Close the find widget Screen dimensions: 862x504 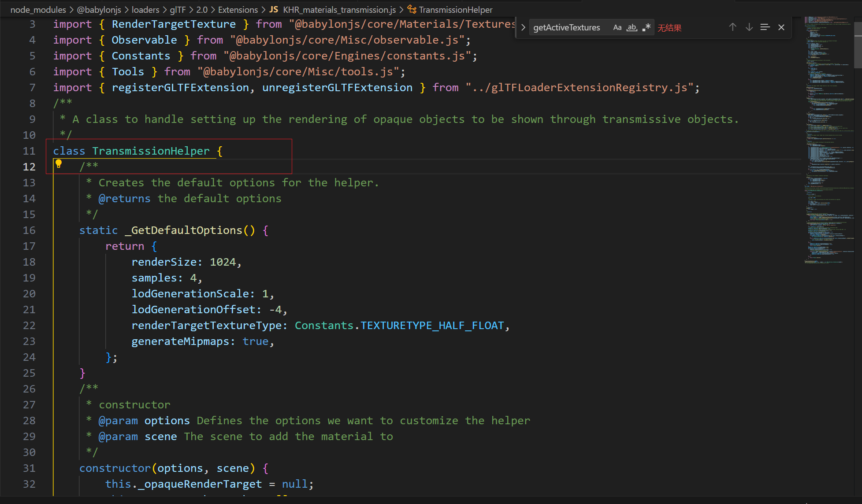[781, 27]
